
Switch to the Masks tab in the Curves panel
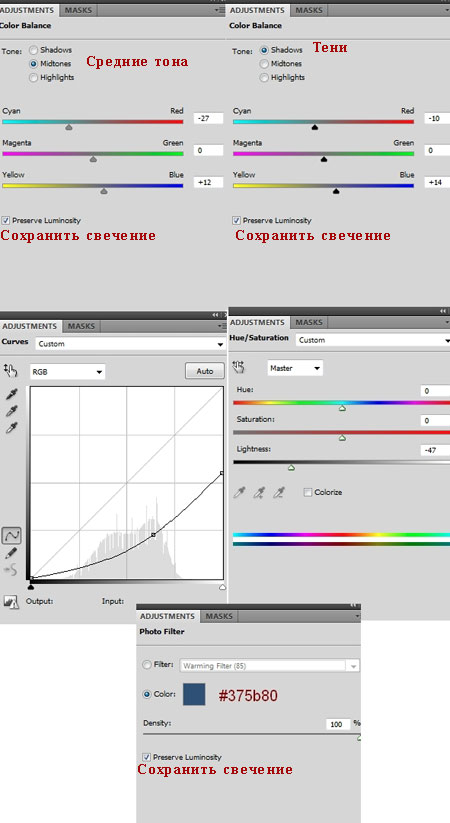81,326
